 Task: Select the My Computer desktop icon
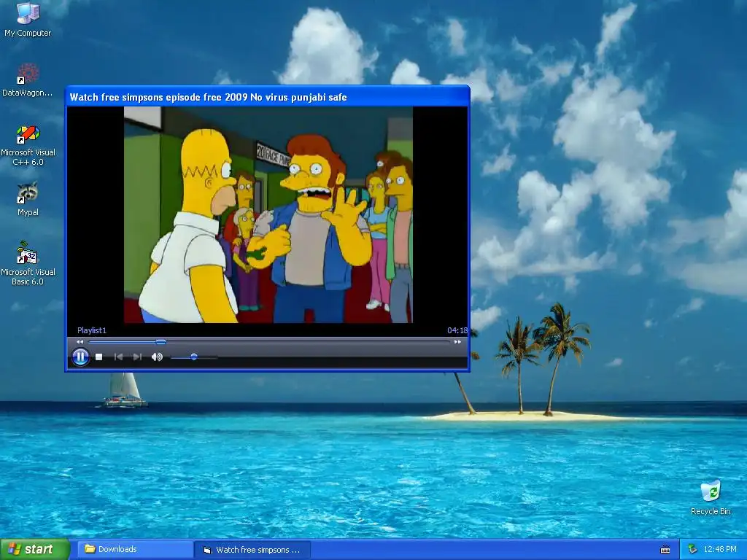click(28, 20)
